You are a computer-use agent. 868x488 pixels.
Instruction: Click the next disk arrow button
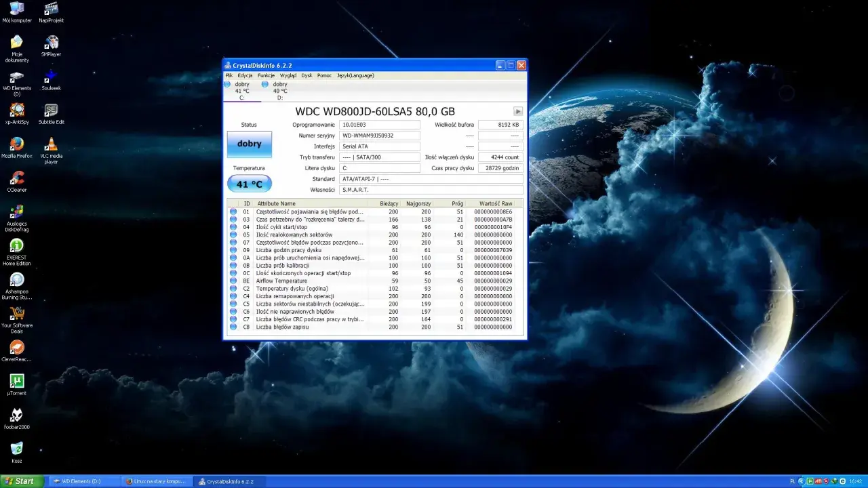(518, 111)
